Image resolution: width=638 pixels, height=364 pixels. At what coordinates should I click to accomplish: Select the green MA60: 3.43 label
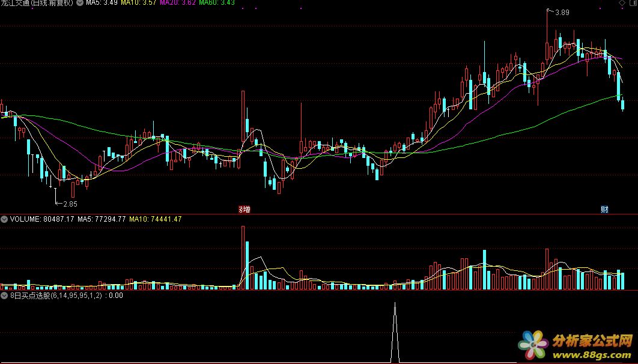coord(217,2)
